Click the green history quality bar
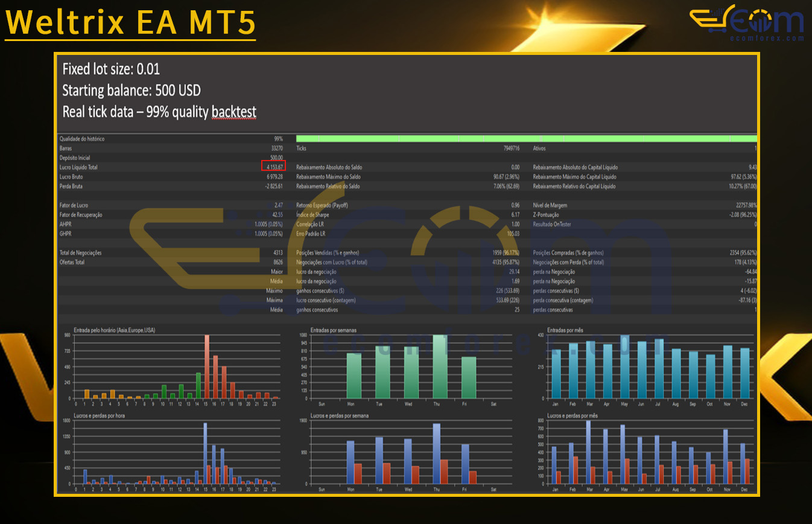The width and height of the screenshot is (812, 524). pos(526,139)
